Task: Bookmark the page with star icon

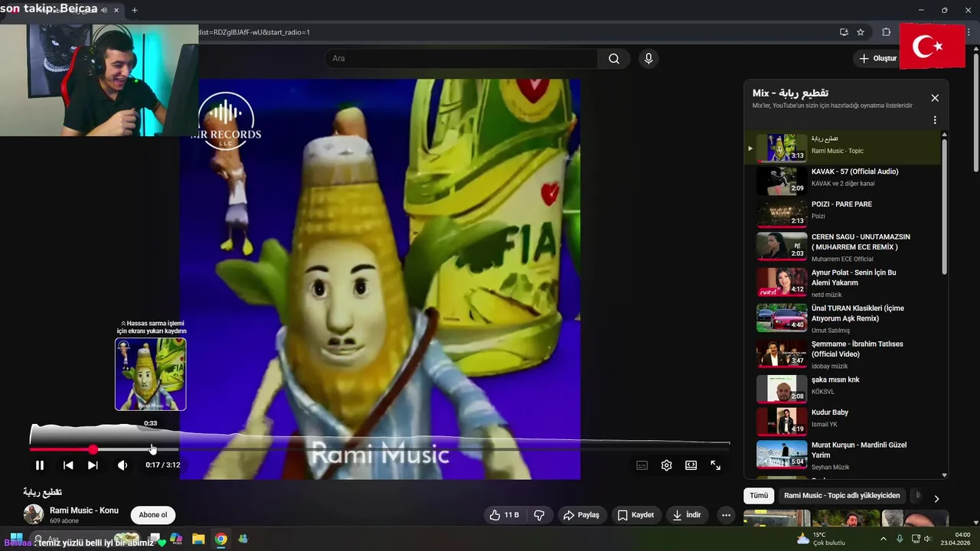Action: click(x=861, y=32)
